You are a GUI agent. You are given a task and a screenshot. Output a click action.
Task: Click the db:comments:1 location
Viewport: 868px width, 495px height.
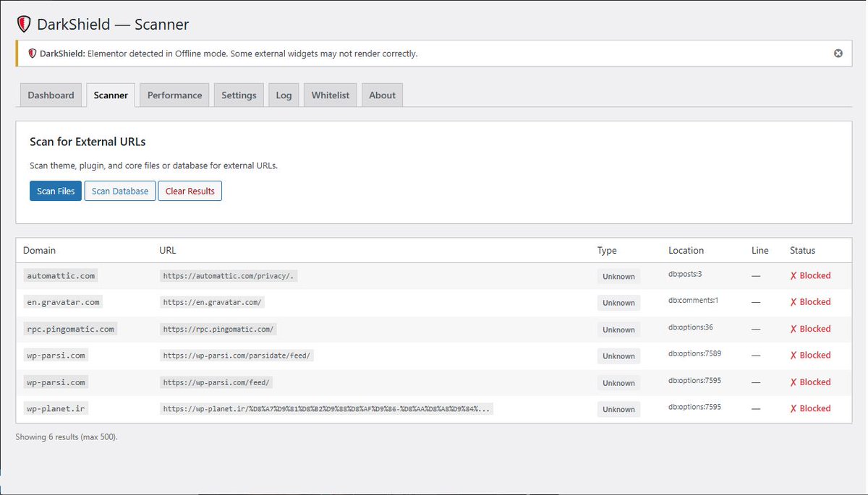coord(693,300)
